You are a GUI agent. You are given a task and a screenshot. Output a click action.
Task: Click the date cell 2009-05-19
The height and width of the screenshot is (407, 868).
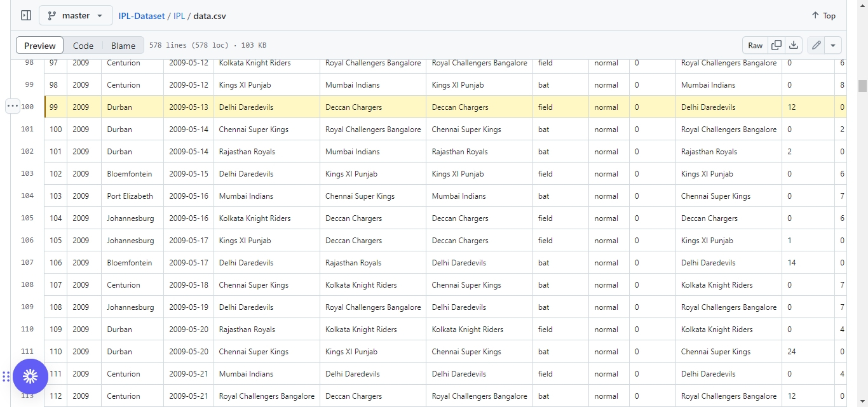(189, 307)
